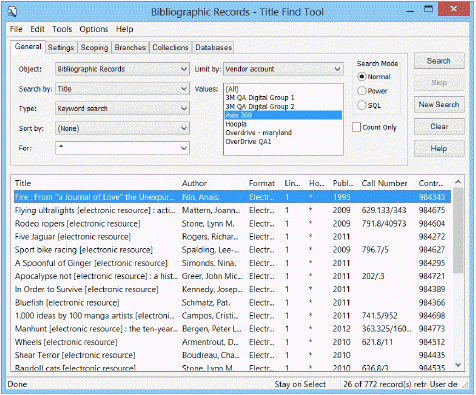
Task: Select the Manhunt result row
Action: [x=232, y=329]
